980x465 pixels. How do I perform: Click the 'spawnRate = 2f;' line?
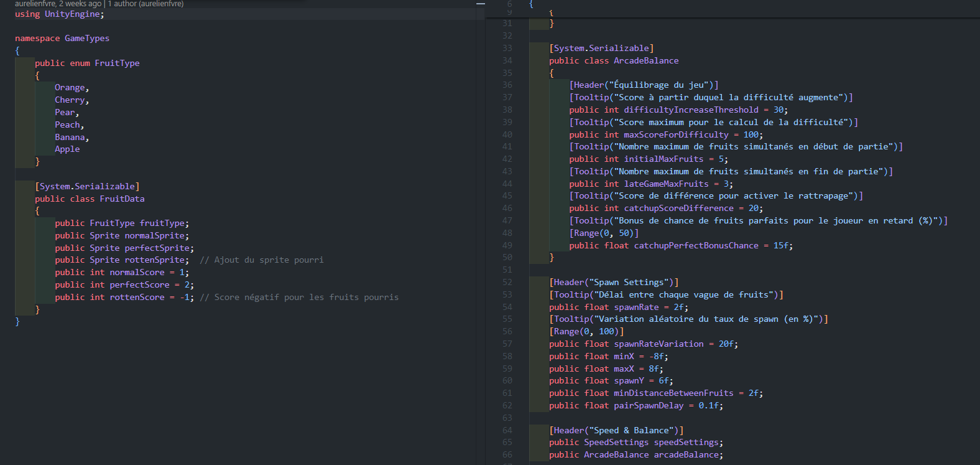click(x=619, y=308)
